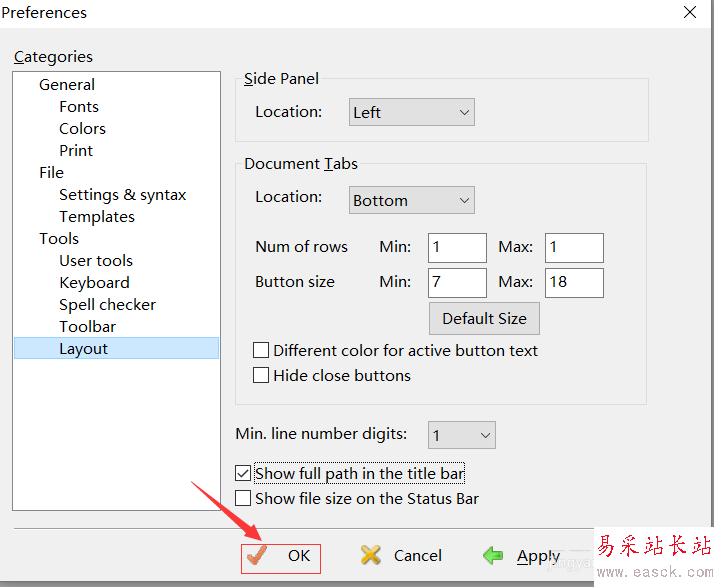714x587 pixels.
Task: Check the Hide close buttons option
Action: (262, 376)
